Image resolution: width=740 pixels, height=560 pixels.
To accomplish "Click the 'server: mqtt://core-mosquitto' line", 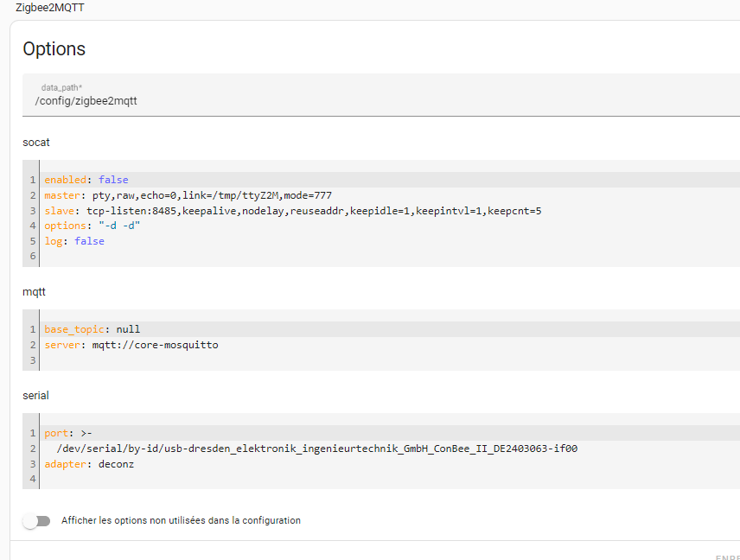I will (x=131, y=345).
